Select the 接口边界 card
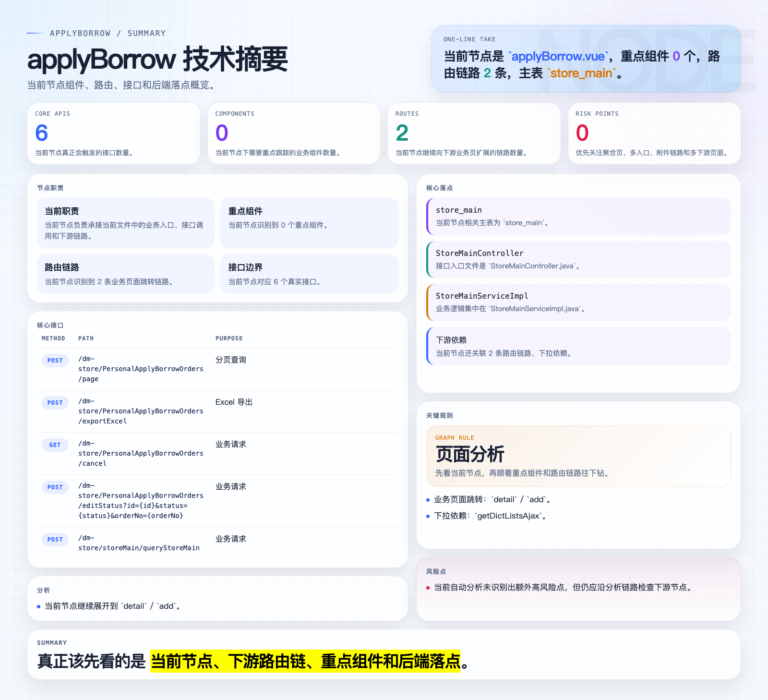Viewport: 768px width, 700px height. tap(309, 274)
